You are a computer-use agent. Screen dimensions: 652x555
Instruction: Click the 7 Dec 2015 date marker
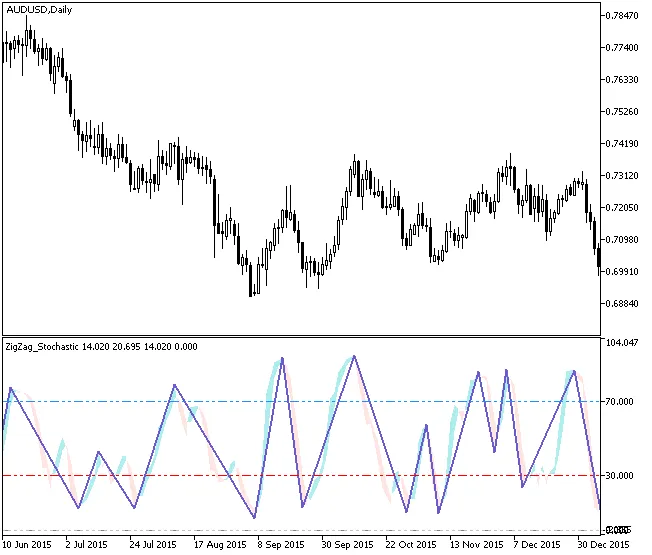pyautogui.click(x=537, y=545)
